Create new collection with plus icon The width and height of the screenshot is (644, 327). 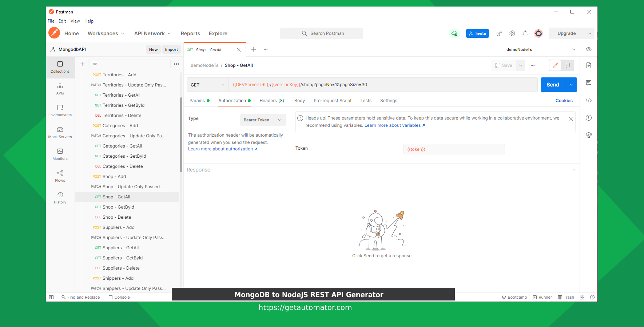(82, 64)
